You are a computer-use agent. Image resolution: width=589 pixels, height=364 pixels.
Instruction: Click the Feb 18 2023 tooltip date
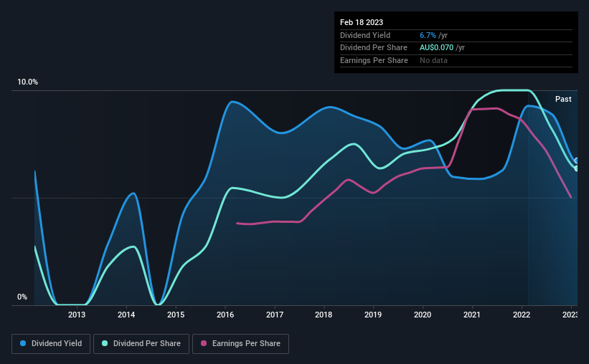point(362,22)
